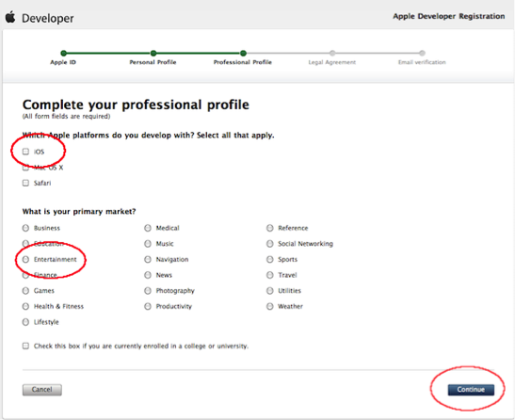Viewport: 515px width, 420px height.
Task: Select the Navigation radio button
Action: coord(148,259)
